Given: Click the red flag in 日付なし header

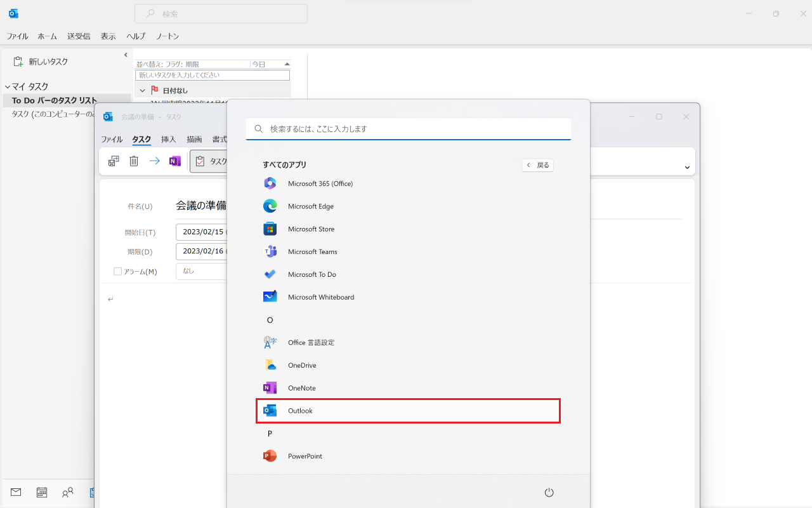Looking at the screenshot, I should coord(154,91).
